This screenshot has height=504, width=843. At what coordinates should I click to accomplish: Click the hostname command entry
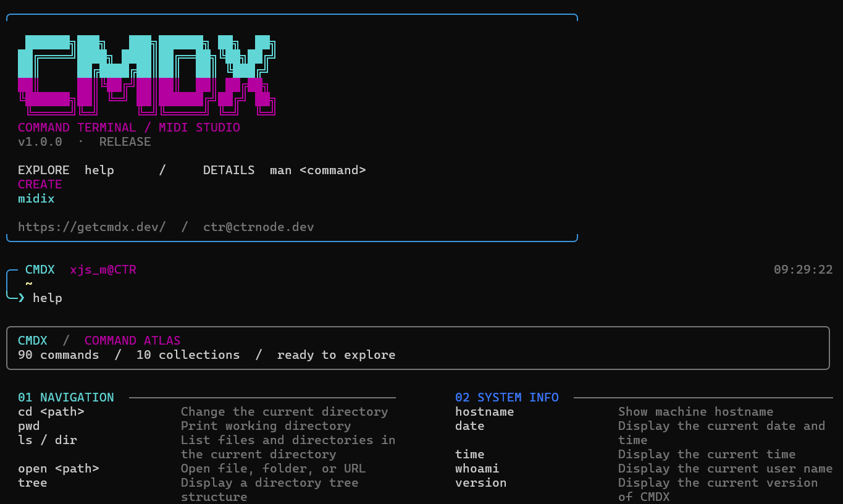(485, 411)
